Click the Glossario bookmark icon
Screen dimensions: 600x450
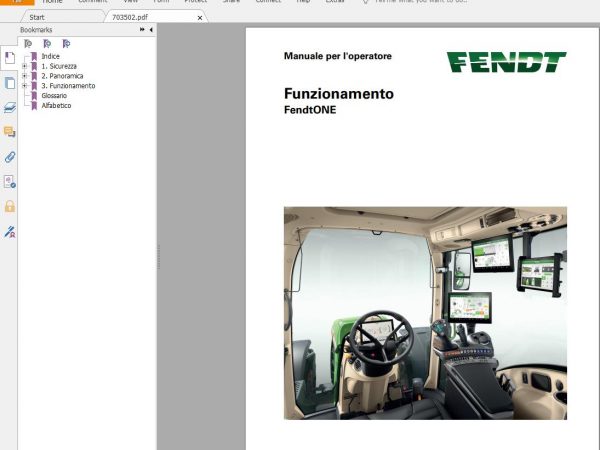point(34,96)
